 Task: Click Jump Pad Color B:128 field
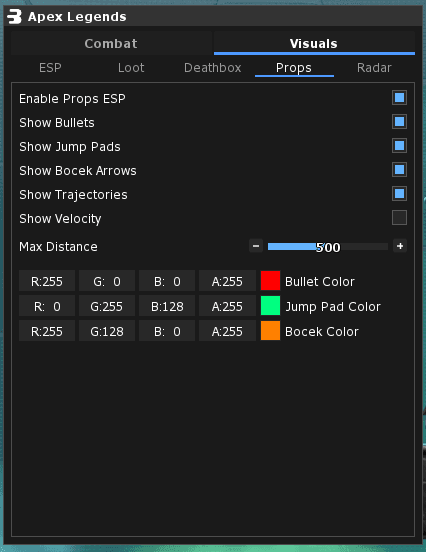[167, 306]
